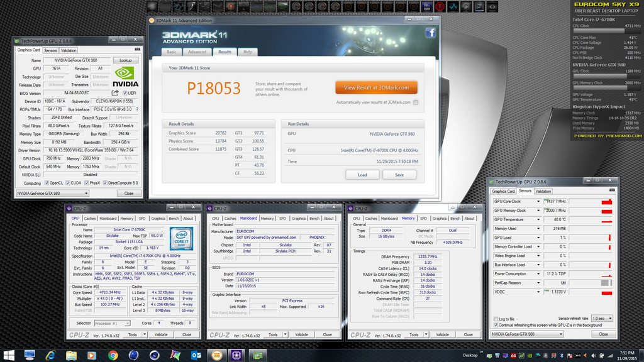Click the Bus Interface question mark in GPU-Z
Image resolution: width=644 pixels, height=362 pixels.
click(137, 109)
